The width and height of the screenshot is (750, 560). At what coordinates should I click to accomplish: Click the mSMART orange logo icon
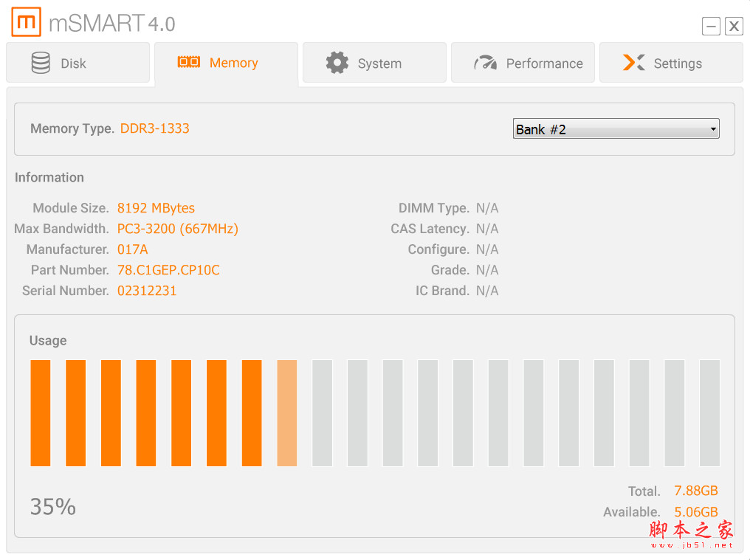[26, 21]
